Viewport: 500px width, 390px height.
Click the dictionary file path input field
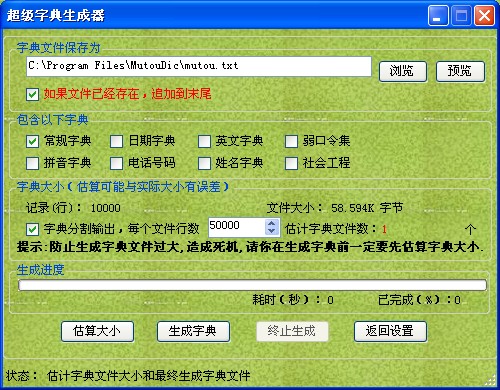click(199, 67)
